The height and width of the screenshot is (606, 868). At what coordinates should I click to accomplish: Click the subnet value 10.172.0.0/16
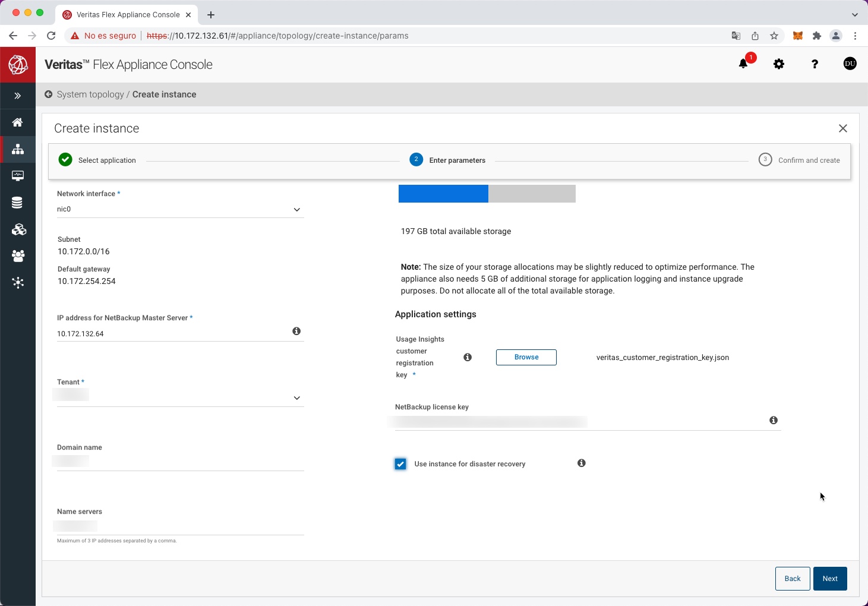point(84,251)
